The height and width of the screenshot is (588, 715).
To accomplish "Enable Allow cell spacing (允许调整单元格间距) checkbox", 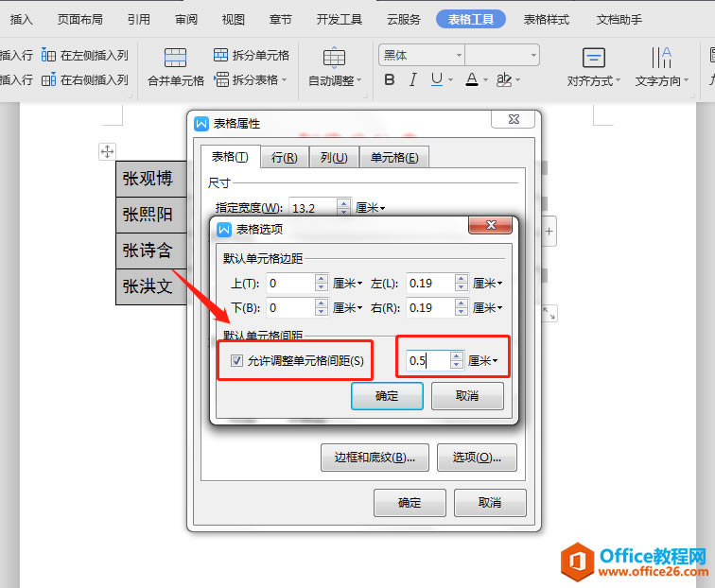I will click(x=236, y=360).
